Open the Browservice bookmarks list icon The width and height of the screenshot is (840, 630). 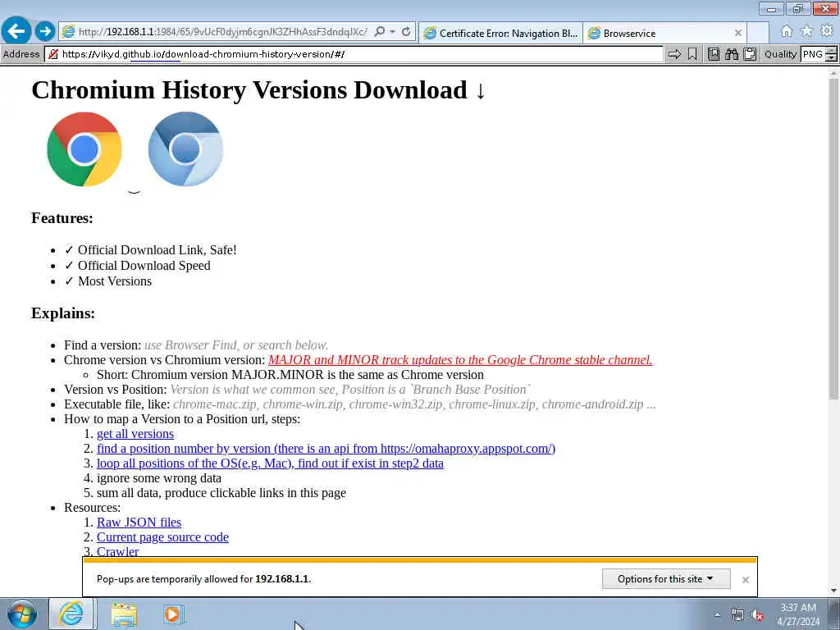[x=714, y=54]
